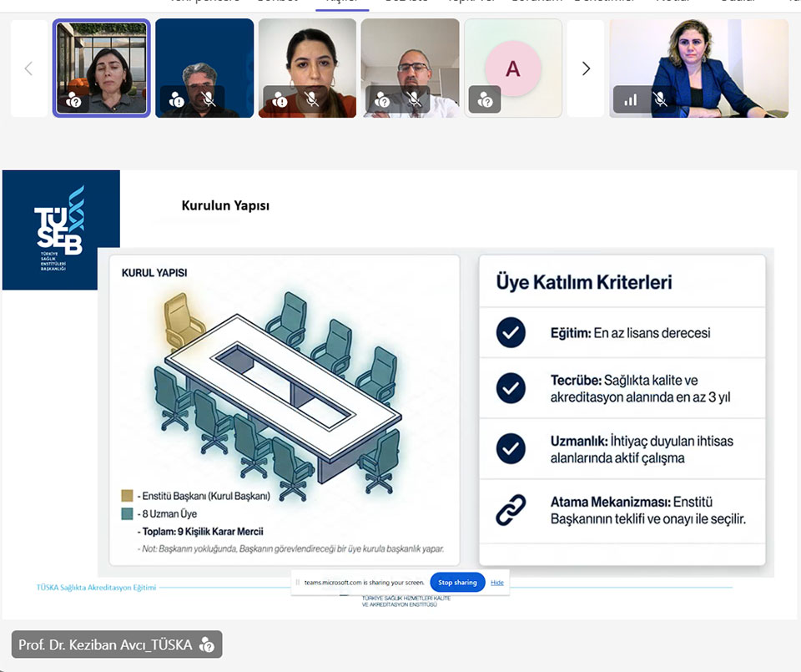Show next participants with the right chevron
The height and width of the screenshot is (672, 801).
(x=586, y=68)
